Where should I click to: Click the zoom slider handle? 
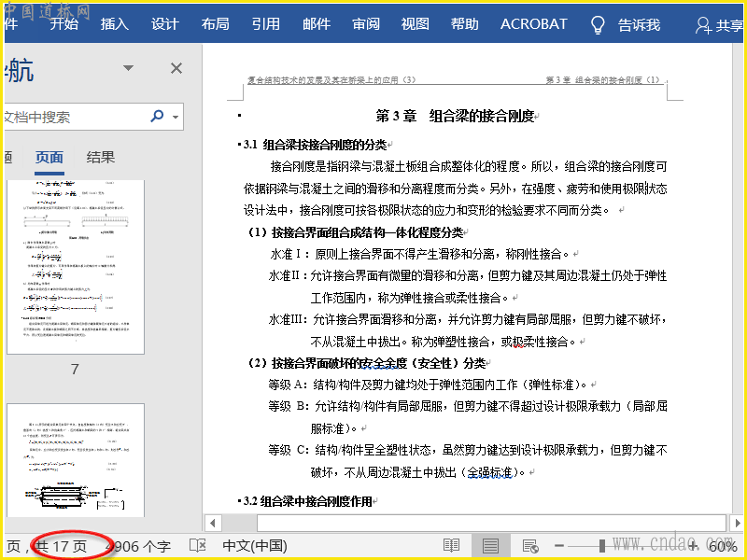click(x=602, y=546)
